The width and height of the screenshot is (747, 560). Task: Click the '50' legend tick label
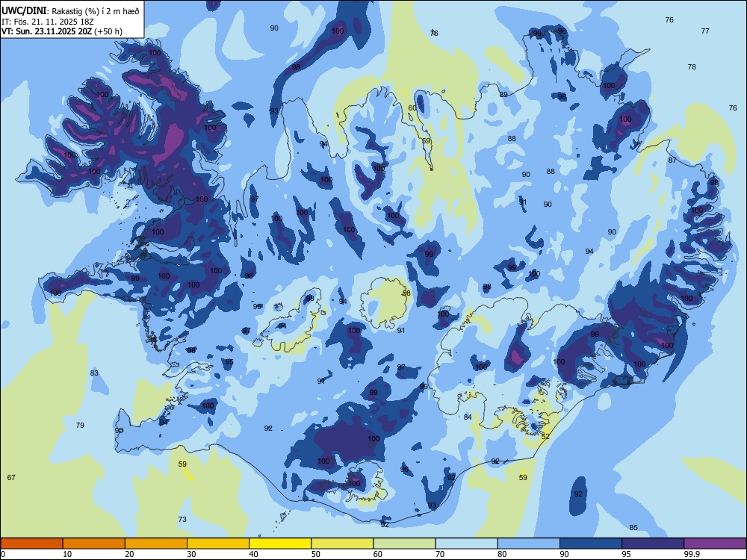point(316,554)
